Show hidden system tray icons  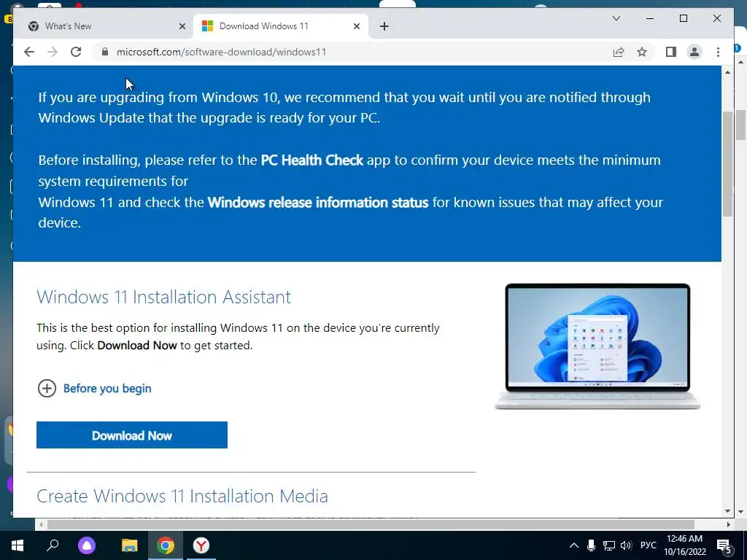pyautogui.click(x=574, y=545)
